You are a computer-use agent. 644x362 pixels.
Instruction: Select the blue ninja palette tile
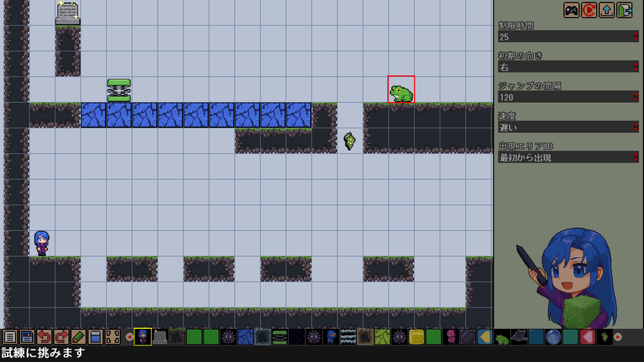(x=331, y=337)
